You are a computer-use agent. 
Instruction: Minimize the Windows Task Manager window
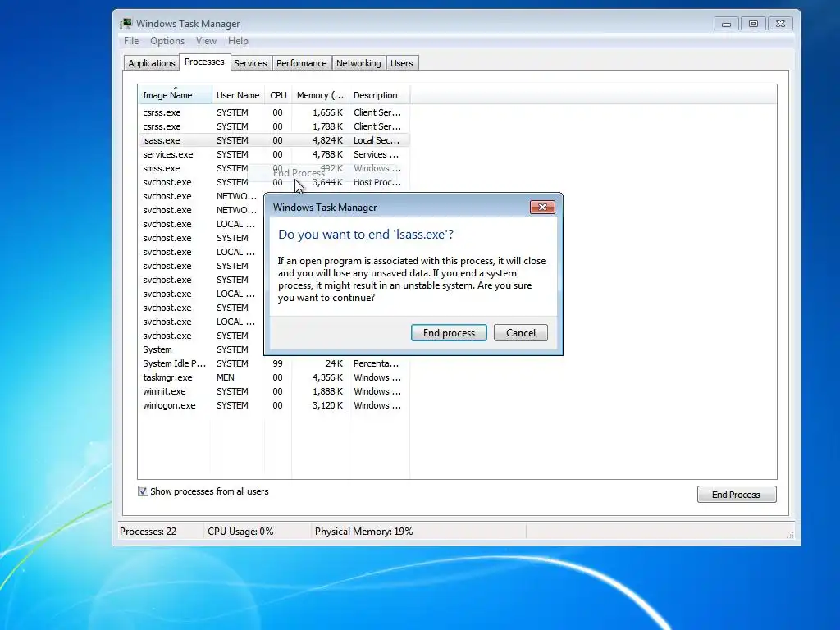(727, 24)
